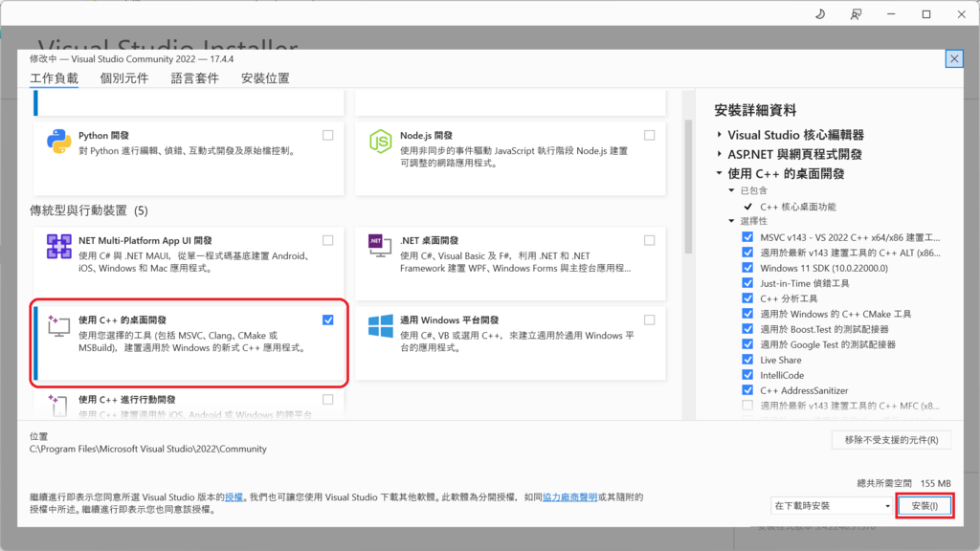Click the workloads list vertical scrollbar
This screenshot has width=980, height=551.
point(689,187)
